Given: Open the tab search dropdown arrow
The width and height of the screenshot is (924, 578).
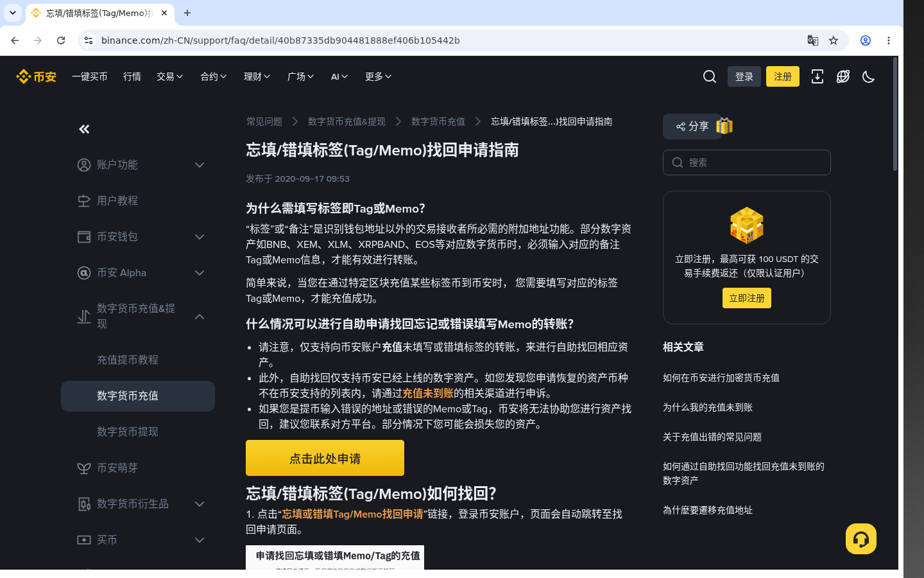Looking at the screenshot, I should coord(13,13).
